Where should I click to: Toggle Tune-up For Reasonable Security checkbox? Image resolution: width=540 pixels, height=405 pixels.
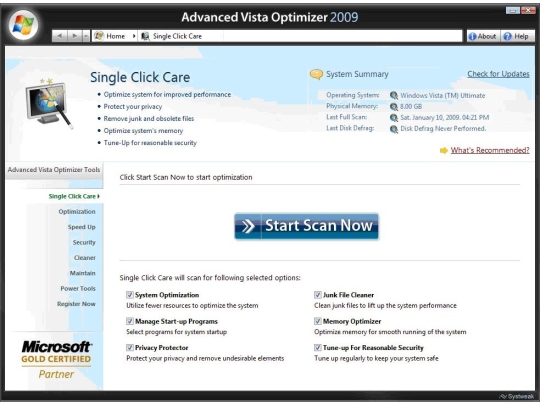click(x=318, y=347)
